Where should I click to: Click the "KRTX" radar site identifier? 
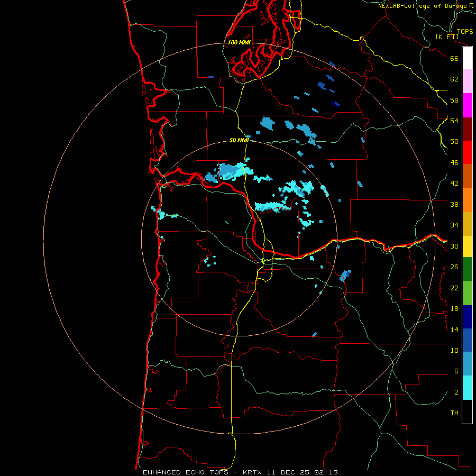coord(252,472)
